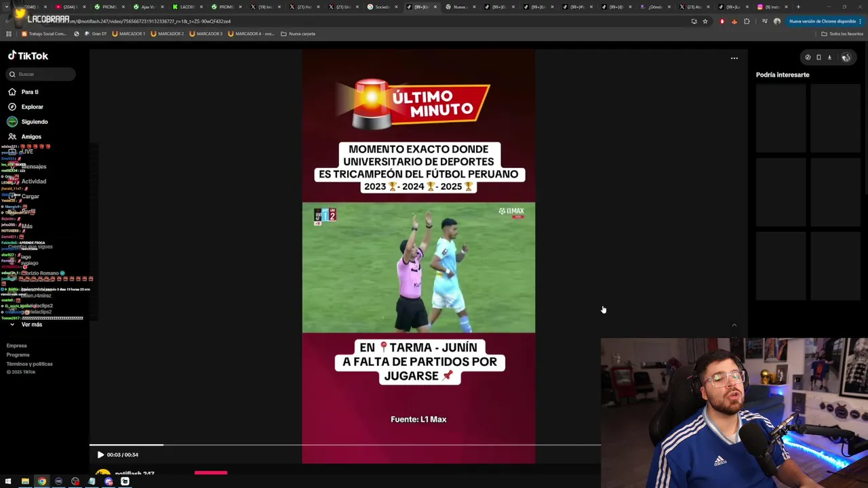Click the Chrome address bar URL
The width and height of the screenshot is (868, 488).
coord(366,21)
